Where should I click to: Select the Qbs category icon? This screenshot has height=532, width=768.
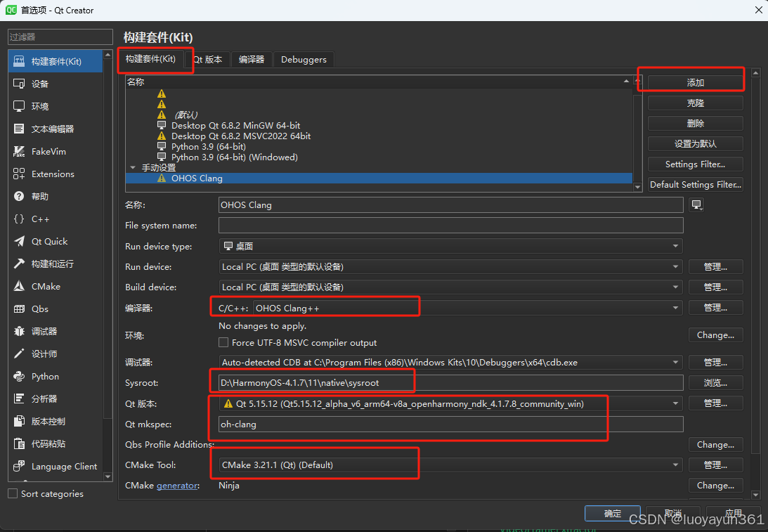tap(19, 309)
